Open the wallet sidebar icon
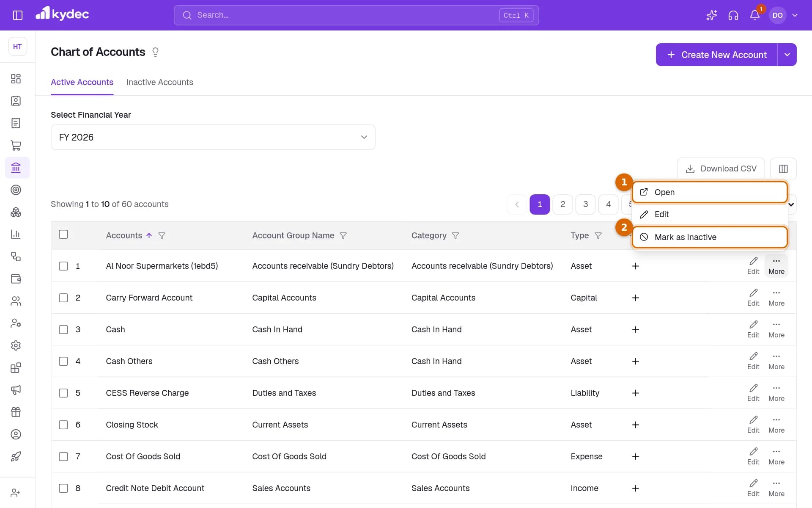Screen dimensions: 812x508 16,279
